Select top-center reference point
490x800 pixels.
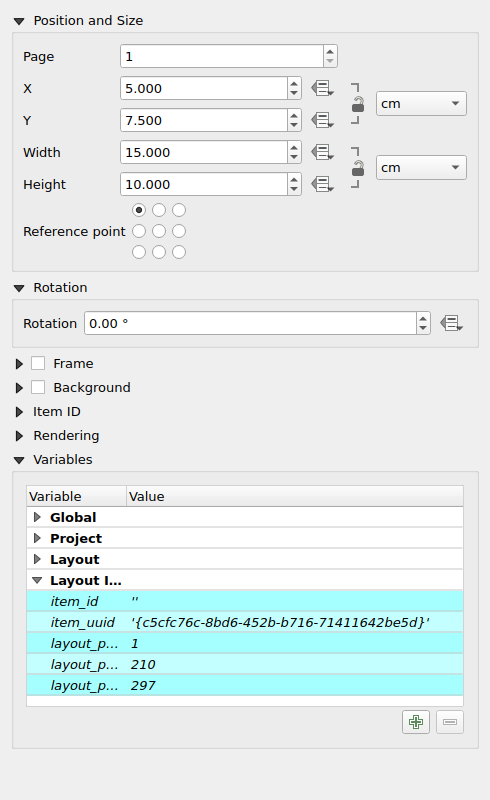[159, 210]
